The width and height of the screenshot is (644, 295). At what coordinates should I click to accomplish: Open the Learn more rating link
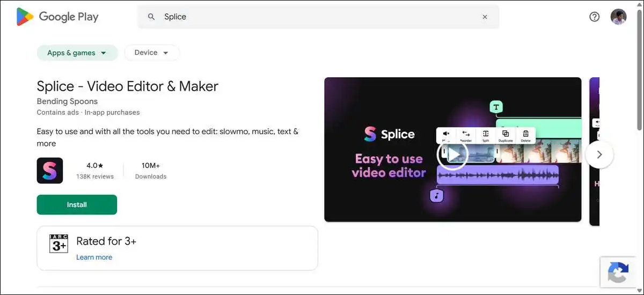94,257
